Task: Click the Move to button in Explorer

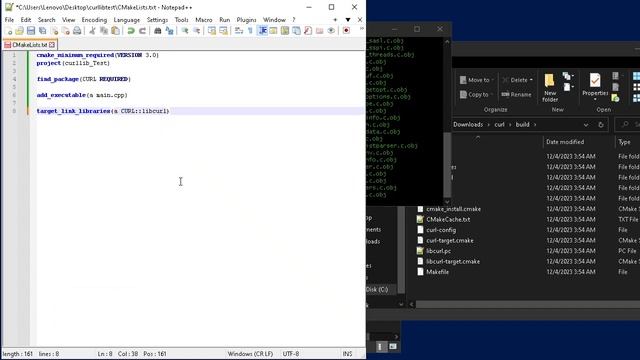Action: [476, 80]
